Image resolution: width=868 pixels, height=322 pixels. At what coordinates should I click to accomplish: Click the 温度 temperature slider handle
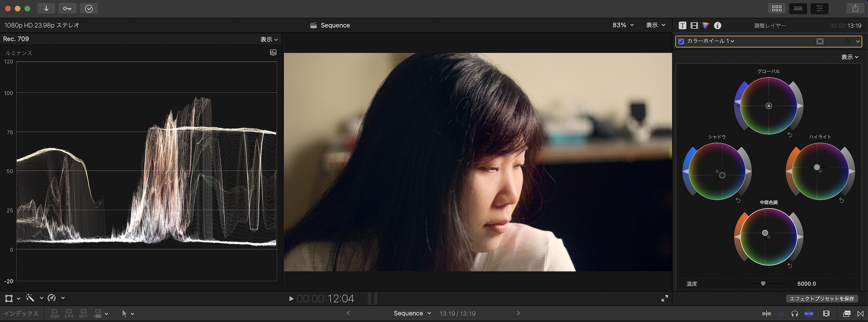tap(763, 284)
